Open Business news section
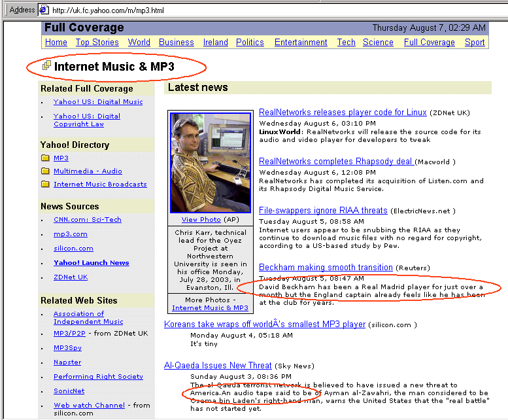The height and width of the screenshot is (420, 508). (x=177, y=43)
